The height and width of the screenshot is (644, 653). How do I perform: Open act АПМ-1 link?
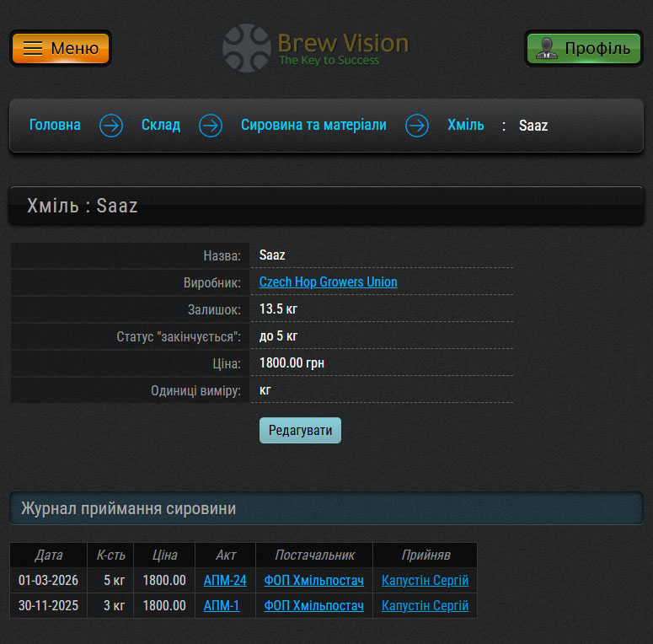(x=222, y=606)
